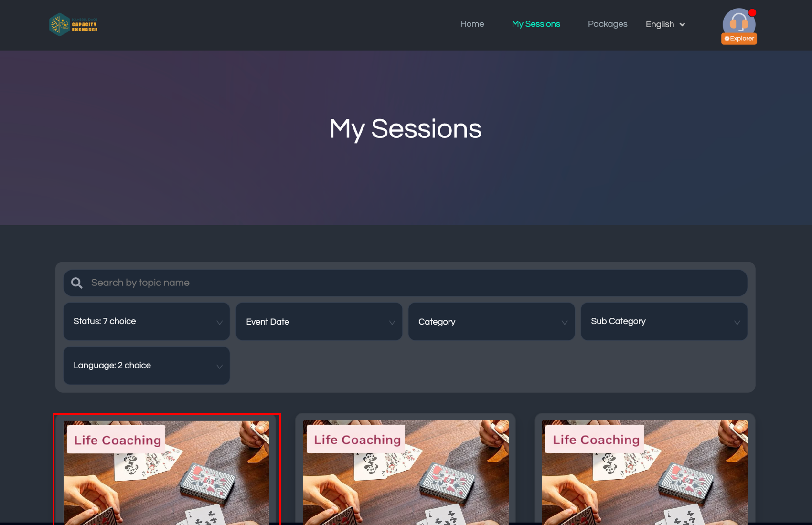812x525 pixels.
Task: Open the third Life Coaching session card
Action: pos(645,470)
